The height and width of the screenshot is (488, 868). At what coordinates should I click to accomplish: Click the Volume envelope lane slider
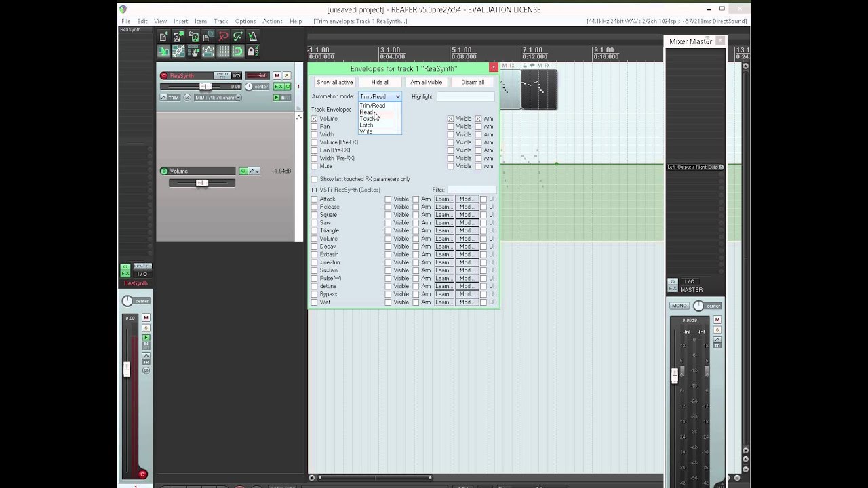point(201,183)
